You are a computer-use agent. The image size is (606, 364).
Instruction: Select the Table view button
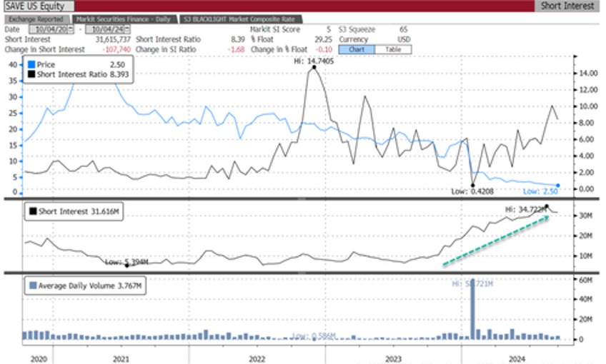coord(393,49)
